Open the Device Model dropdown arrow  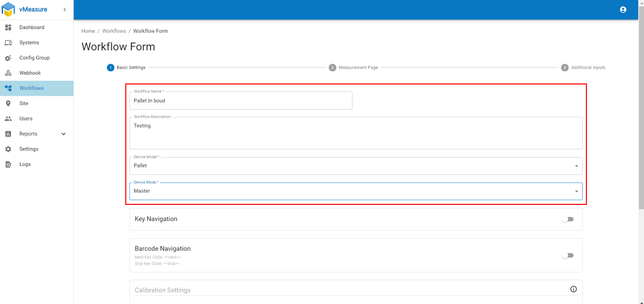(x=576, y=166)
